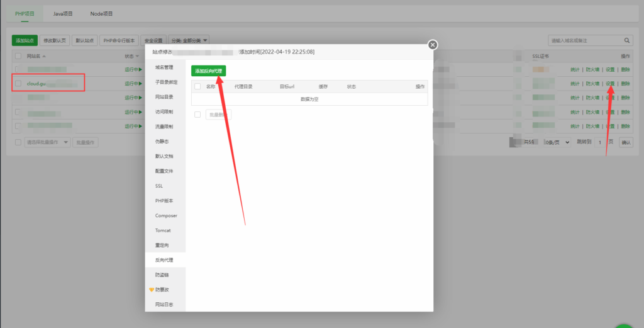
Task: Tick the checkbox beside 请选择批量操作
Action: click(x=18, y=142)
